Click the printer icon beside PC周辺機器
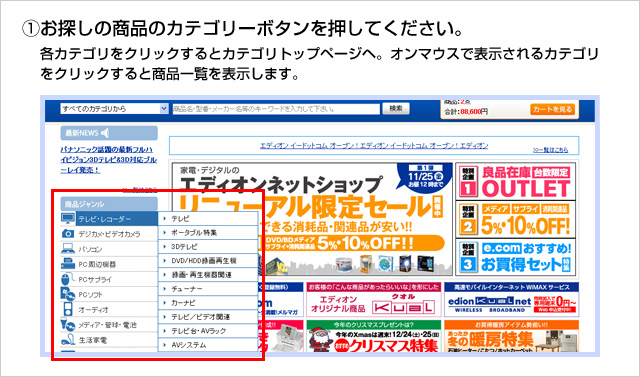 pyautogui.click(x=68, y=264)
